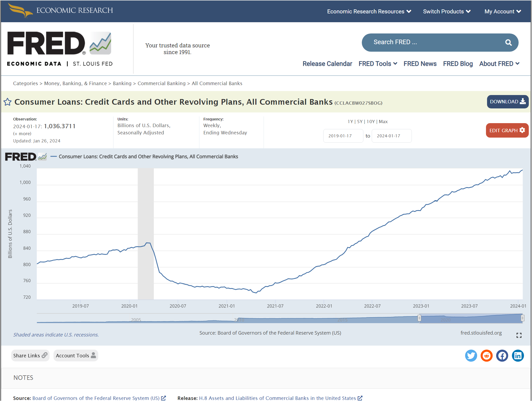Expand Switch Products dropdown
532x401 pixels.
(447, 12)
